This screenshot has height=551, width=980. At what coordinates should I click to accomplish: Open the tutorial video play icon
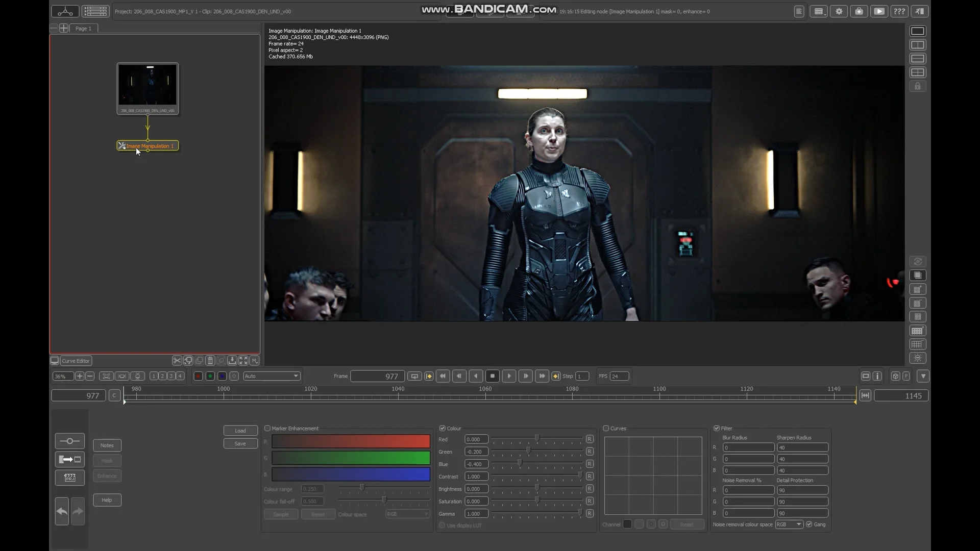[879, 11]
